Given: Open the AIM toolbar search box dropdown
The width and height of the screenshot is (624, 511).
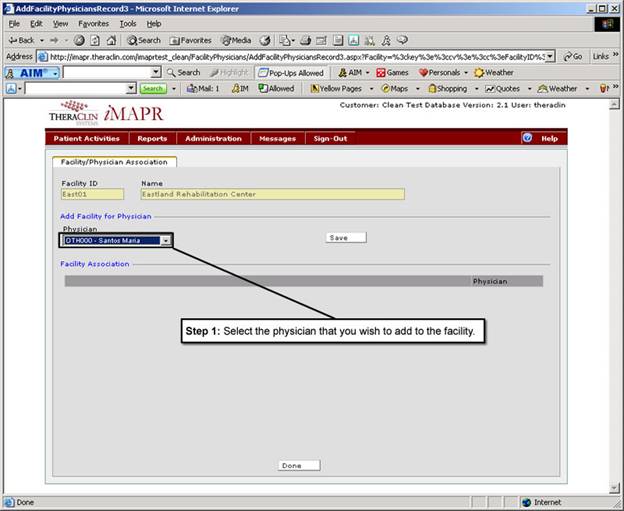Looking at the screenshot, I should [156, 73].
